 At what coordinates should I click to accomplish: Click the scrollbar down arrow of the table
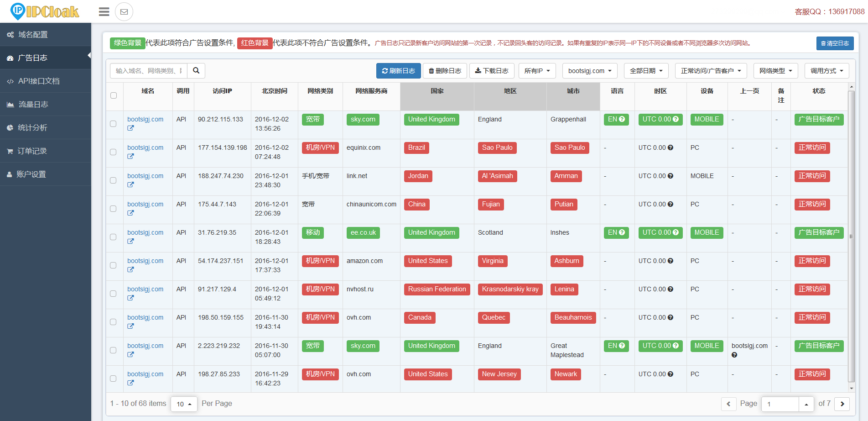click(851, 388)
